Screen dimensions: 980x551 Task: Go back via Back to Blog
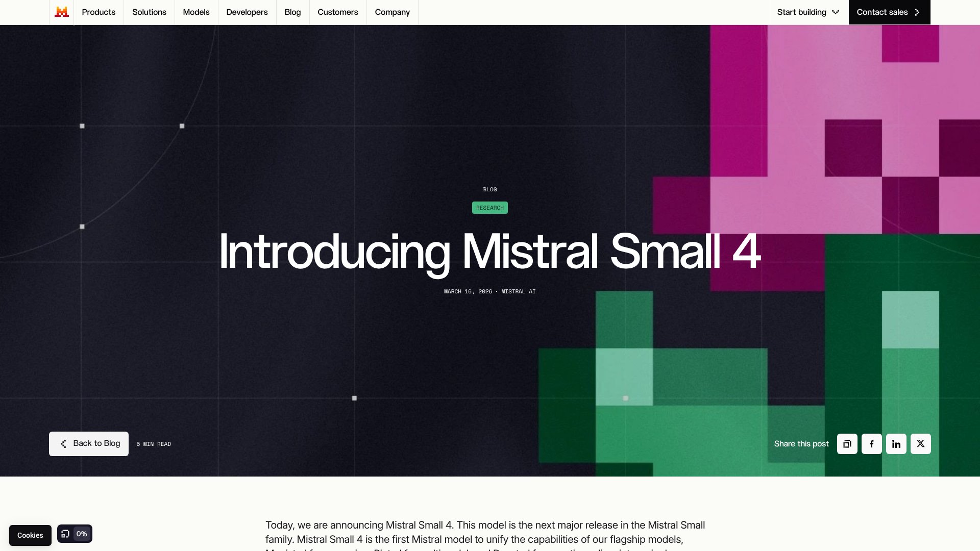click(x=89, y=444)
